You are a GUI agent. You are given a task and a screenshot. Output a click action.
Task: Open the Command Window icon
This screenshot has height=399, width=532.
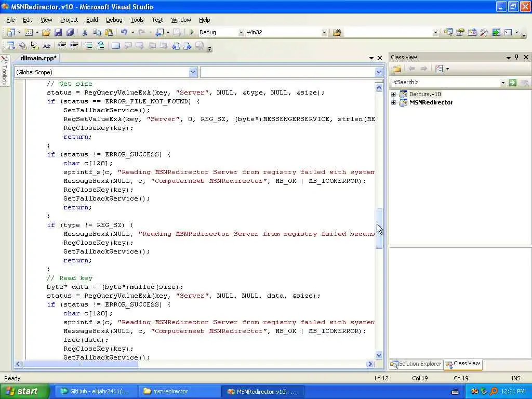click(508, 33)
